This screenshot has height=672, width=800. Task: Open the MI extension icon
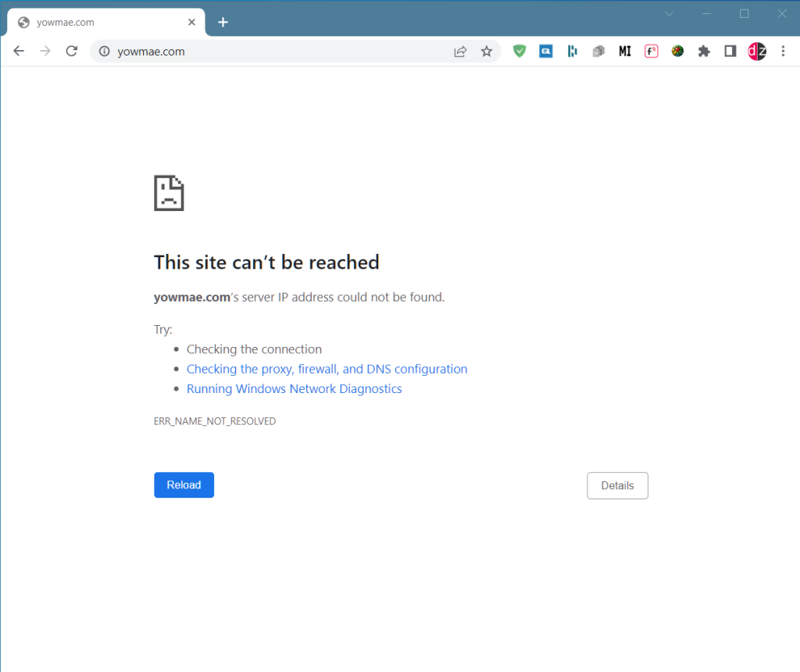click(x=625, y=51)
